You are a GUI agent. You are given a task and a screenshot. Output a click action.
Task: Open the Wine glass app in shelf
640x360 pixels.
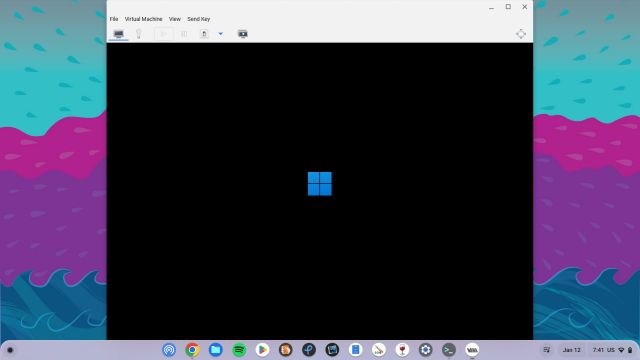pos(402,350)
